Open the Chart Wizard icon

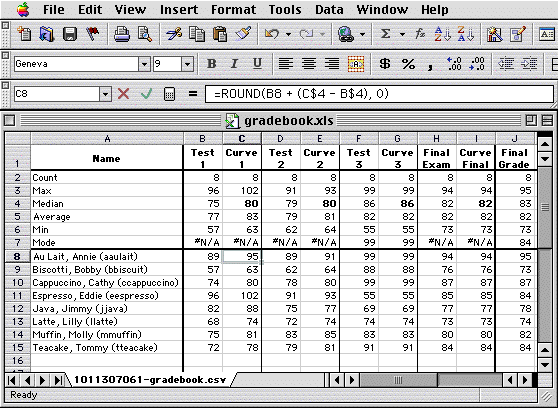[494, 35]
